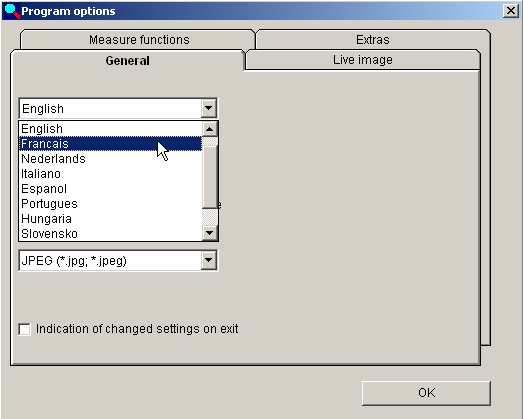
Task: Click the language list scroll-down arrow
Action: click(x=210, y=233)
